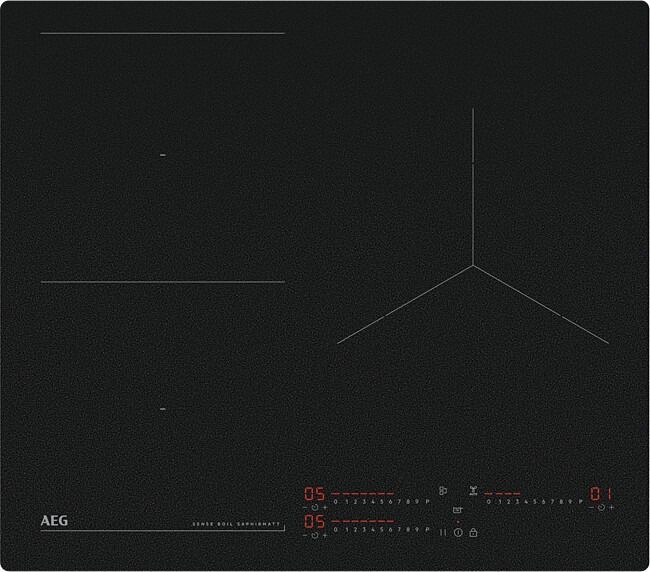This screenshot has width=650, height=572.
Task: Select P boost on upper-left zone slider
Action: [427, 501]
